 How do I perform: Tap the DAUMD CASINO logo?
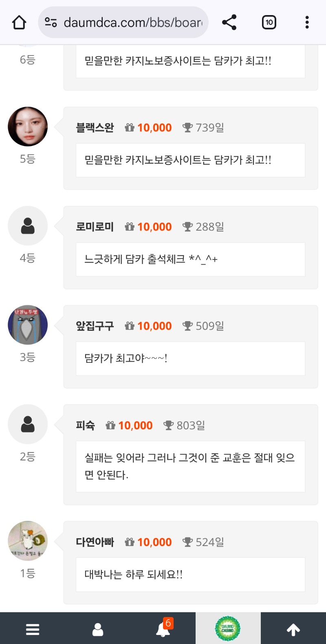tap(229, 628)
